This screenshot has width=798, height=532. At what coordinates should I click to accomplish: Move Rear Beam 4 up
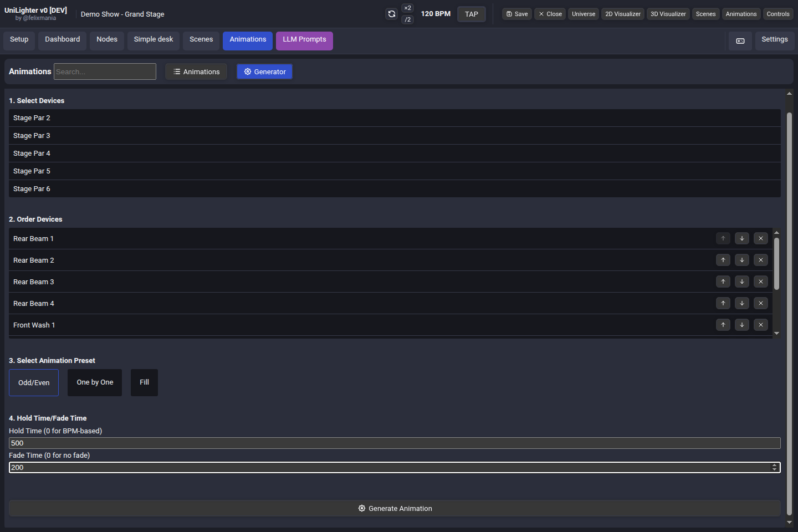tap(723, 303)
